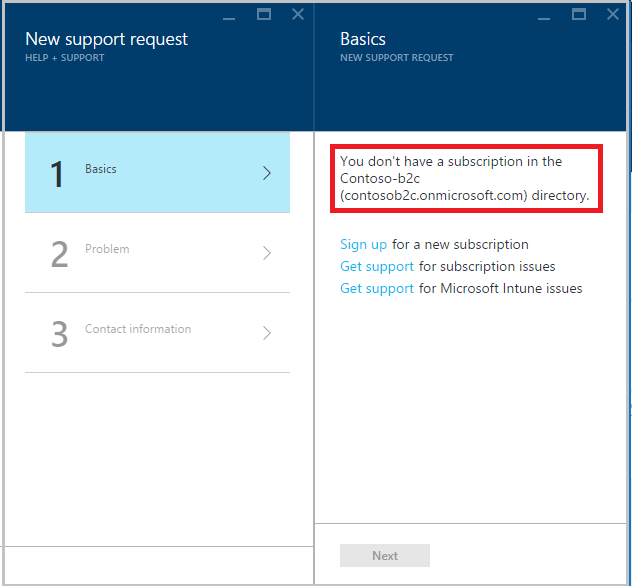This screenshot has width=632, height=586.
Task: Expand chevron on Basics row
Action: pos(266,173)
